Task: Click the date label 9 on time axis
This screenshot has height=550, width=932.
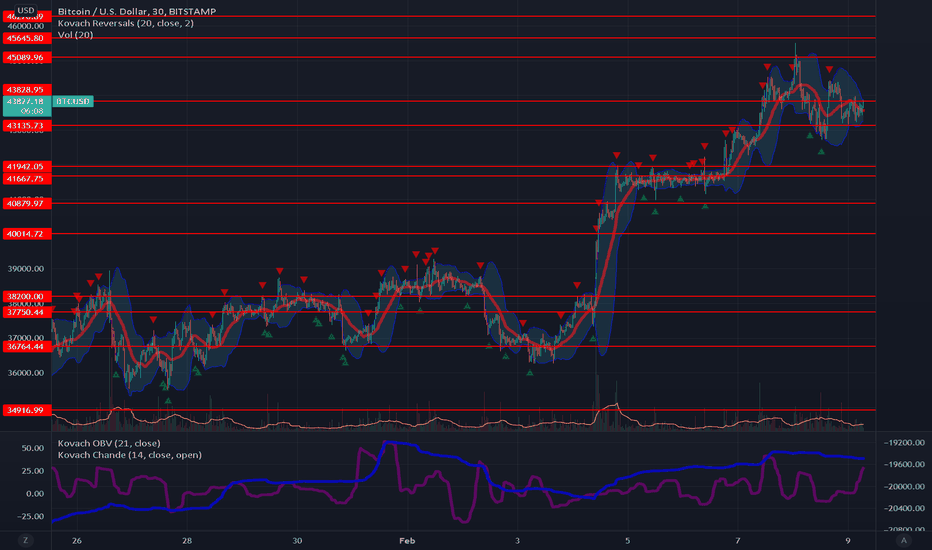Action: pyautogui.click(x=848, y=540)
